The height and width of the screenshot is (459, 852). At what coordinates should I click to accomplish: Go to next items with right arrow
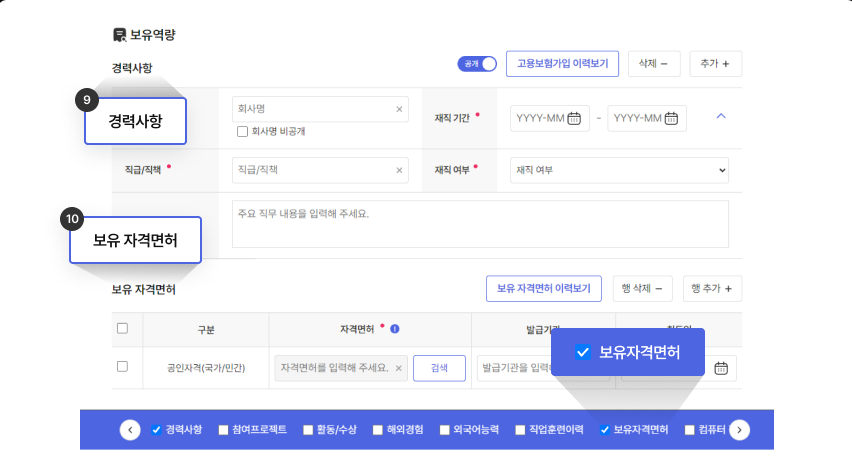coord(739,430)
